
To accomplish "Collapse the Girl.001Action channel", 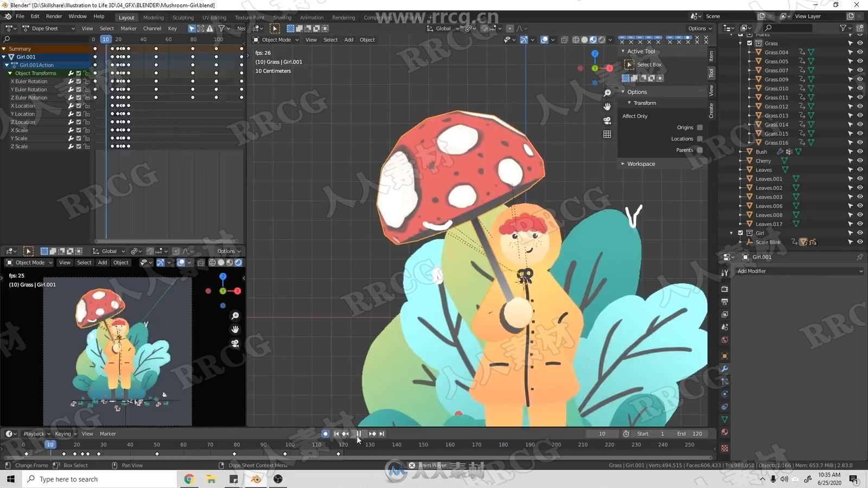I will tap(7, 65).
